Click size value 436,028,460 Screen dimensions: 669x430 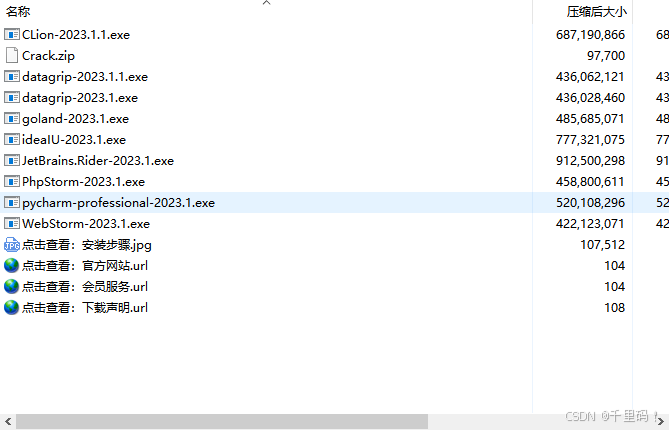point(590,98)
